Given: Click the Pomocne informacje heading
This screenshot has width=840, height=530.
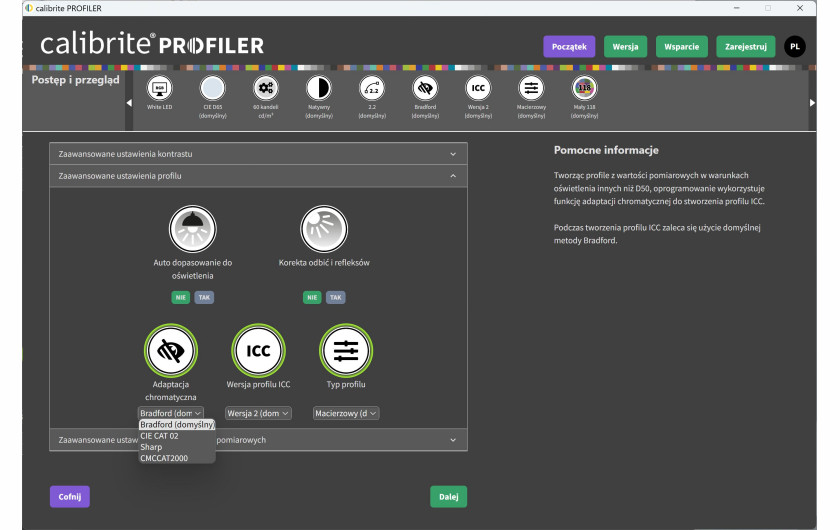Looking at the screenshot, I should 606,150.
